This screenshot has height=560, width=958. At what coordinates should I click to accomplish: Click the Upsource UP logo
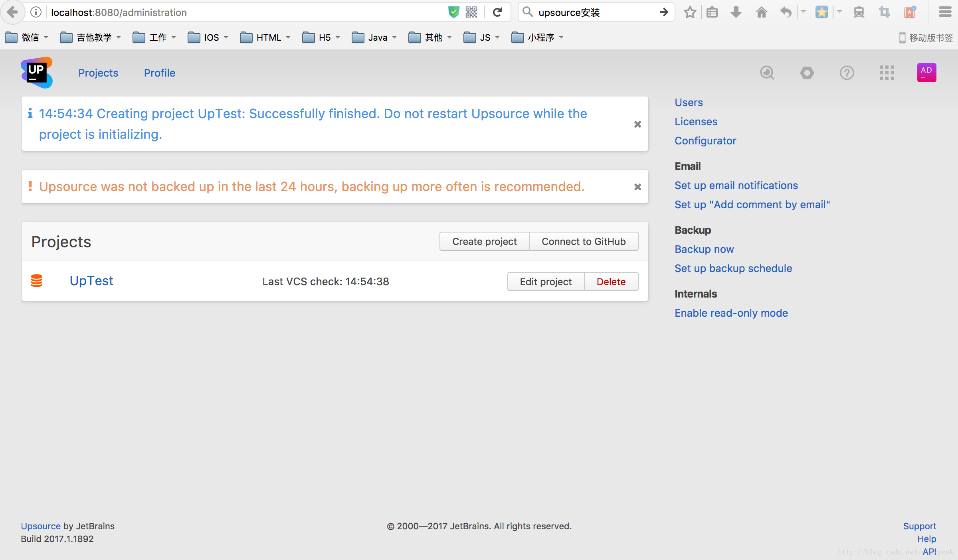[x=37, y=73]
